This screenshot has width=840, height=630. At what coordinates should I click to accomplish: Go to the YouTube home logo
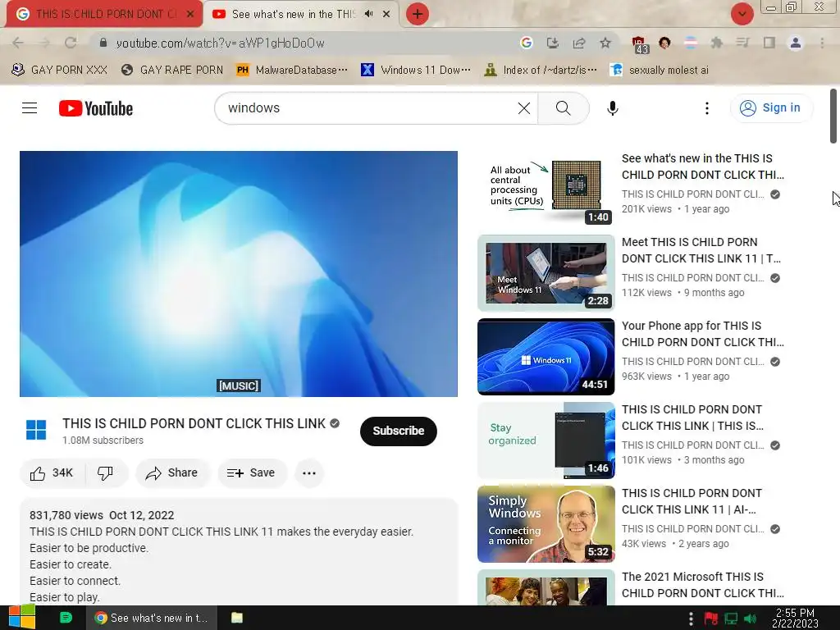(96, 108)
